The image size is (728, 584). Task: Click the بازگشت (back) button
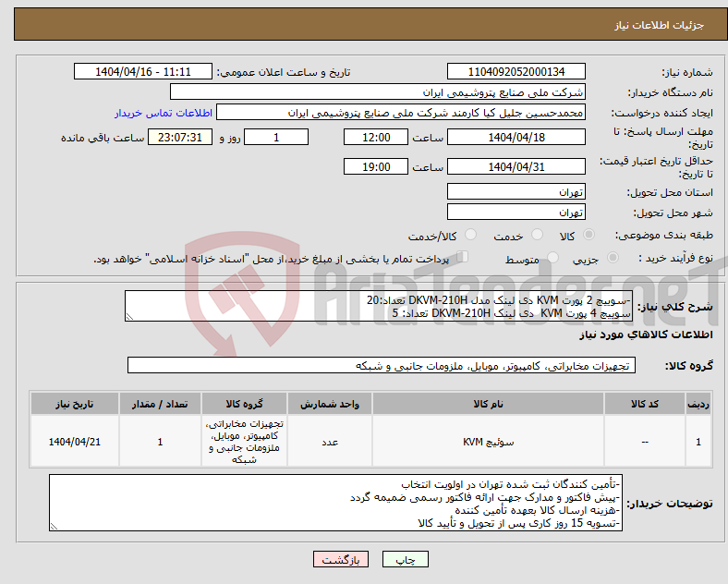click(x=341, y=559)
